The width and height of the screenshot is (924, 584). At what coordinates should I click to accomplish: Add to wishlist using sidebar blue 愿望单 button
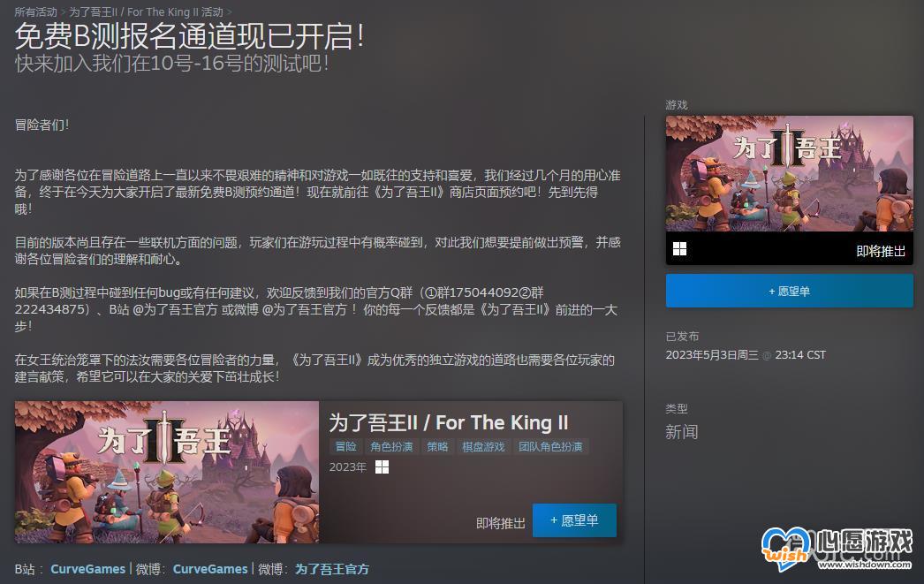point(789,291)
